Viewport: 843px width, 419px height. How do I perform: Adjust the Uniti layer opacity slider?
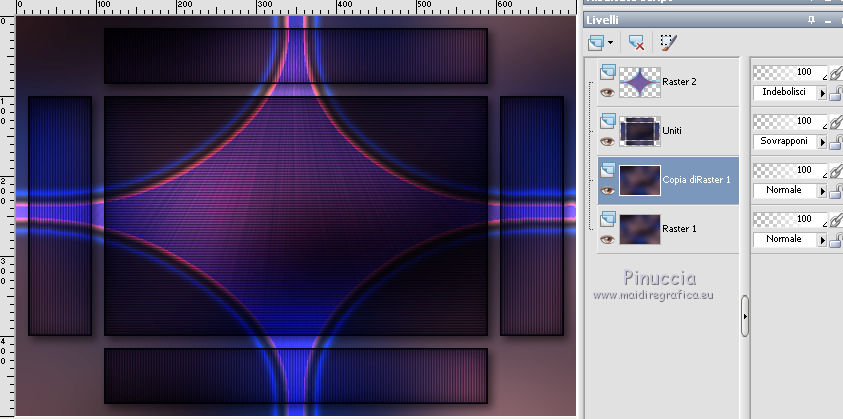tap(789, 122)
